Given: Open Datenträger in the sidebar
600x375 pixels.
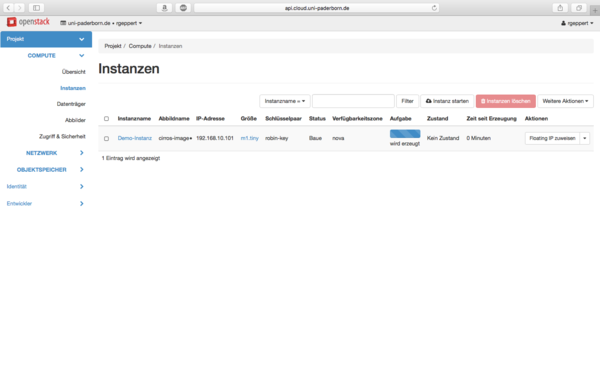Looking at the screenshot, I should coord(71,104).
